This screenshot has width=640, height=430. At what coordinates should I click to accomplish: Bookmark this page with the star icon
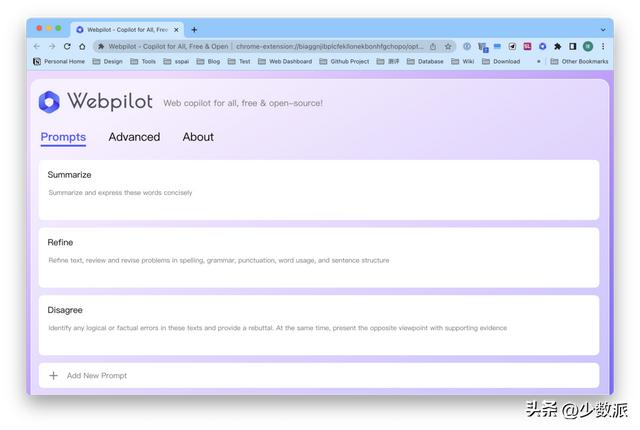448,47
